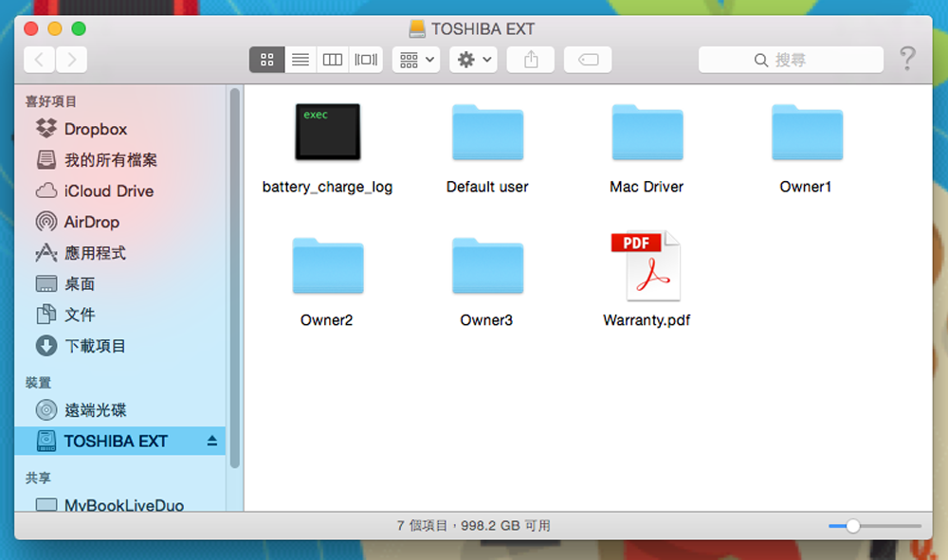
Task: Open the arrange items dropdown
Action: point(415,60)
